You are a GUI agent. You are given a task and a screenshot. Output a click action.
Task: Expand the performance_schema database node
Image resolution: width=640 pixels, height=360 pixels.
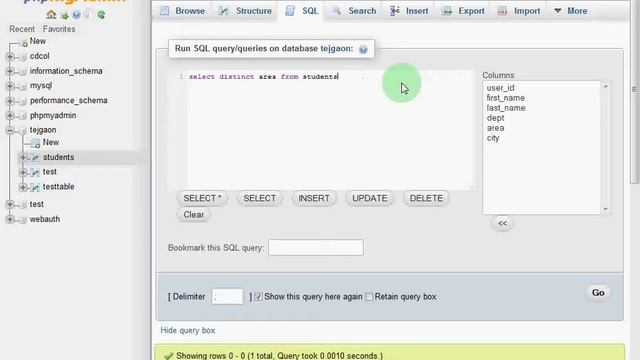[10, 100]
